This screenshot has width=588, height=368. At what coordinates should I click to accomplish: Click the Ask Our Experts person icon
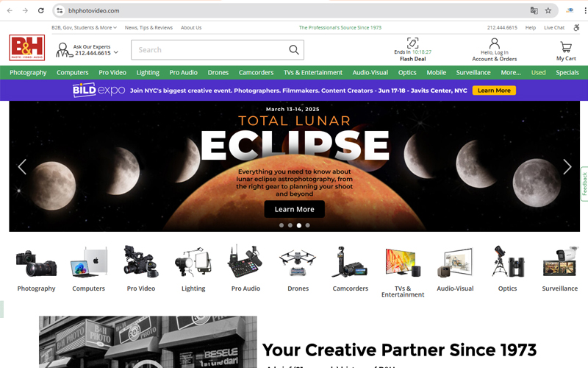(x=64, y=50)
